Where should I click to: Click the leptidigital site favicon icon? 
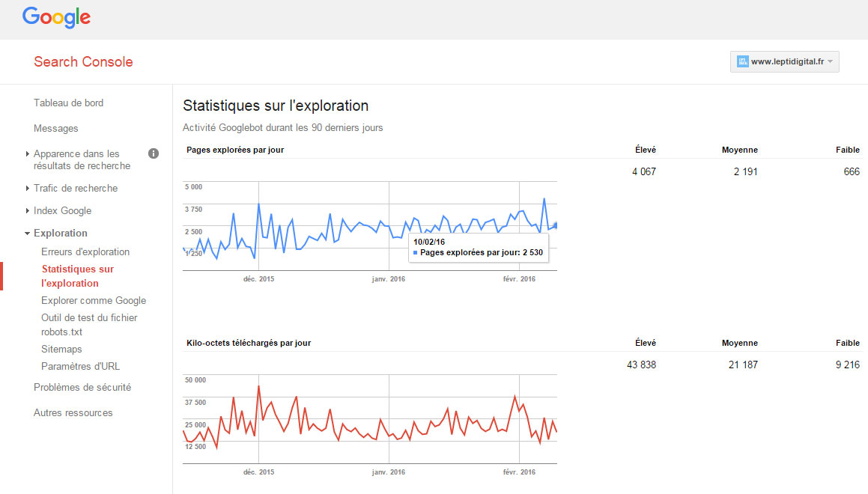(x=743, y=61)
